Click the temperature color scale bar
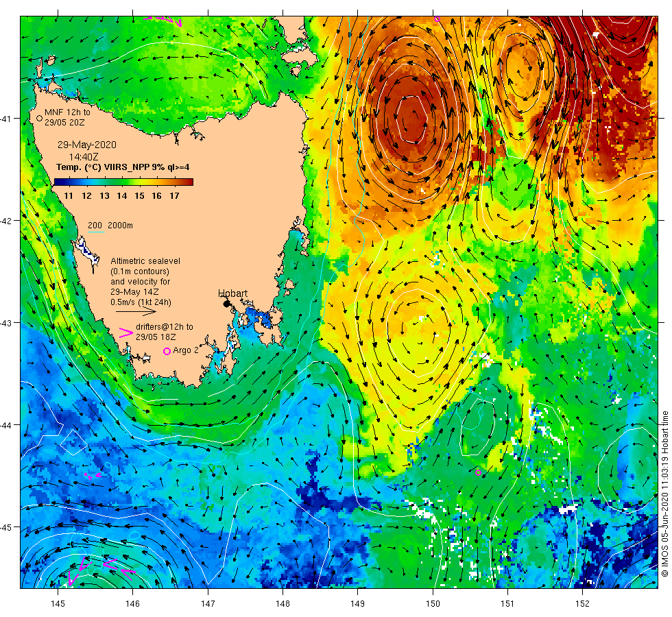 point(124,182)
